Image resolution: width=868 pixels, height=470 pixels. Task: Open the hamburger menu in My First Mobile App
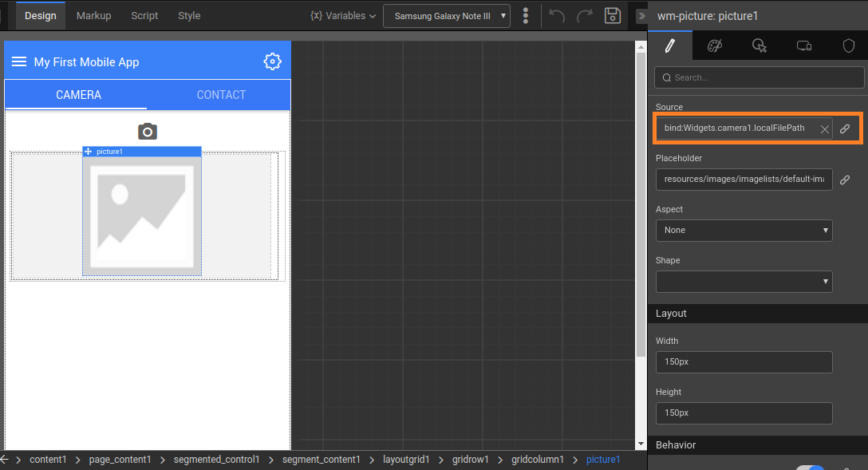(19, 61)
